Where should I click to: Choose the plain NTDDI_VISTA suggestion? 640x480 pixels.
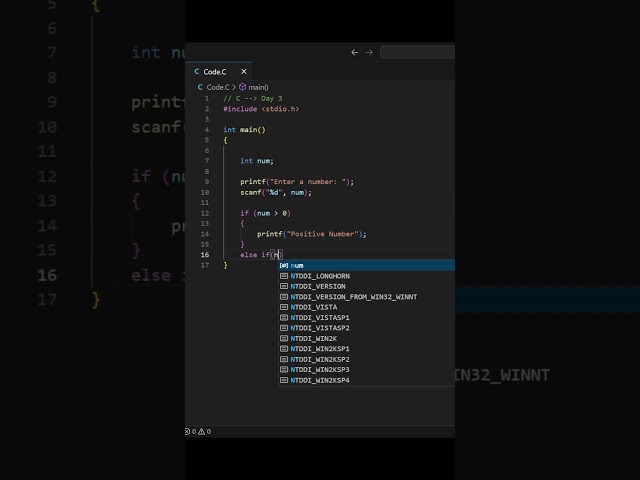pos(367,307)
